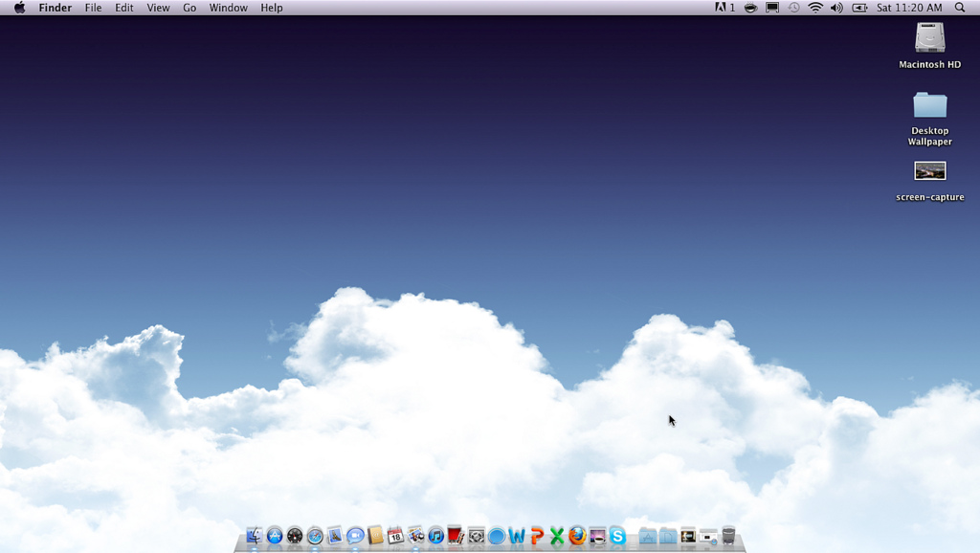The height and width of the screenshot is (553, 980).
Task: Open the Finder application menu
Action: pyautogui.click(x=55, y=8)
